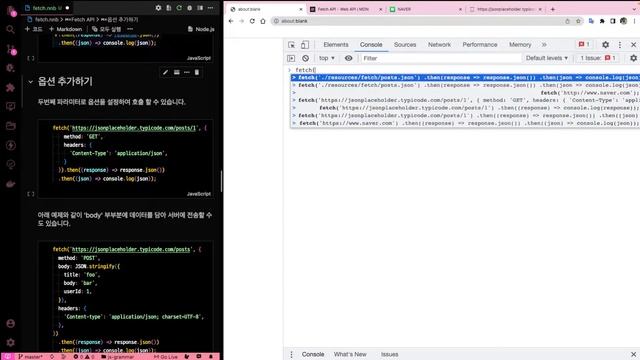Toggle device toolbar icon in DevTools

pyautogui.click(x=304, y=45)
